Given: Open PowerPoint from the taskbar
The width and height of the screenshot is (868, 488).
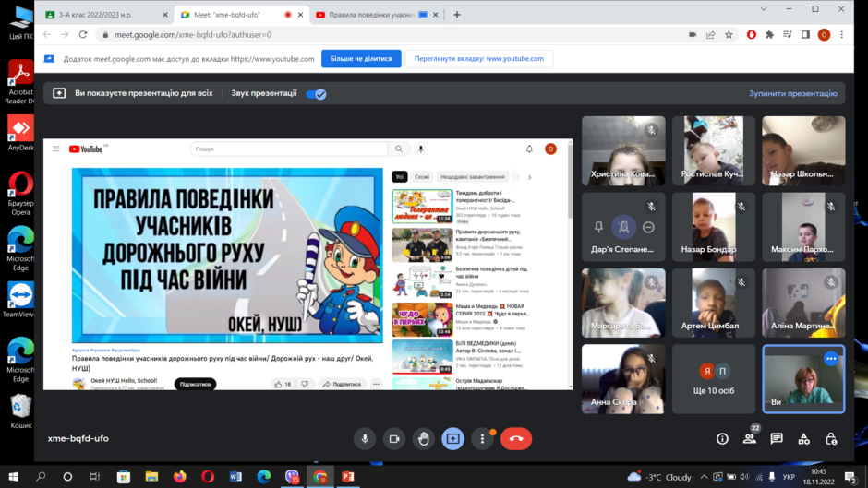Looking at the screenshot, I should click(x=347, y=476).
